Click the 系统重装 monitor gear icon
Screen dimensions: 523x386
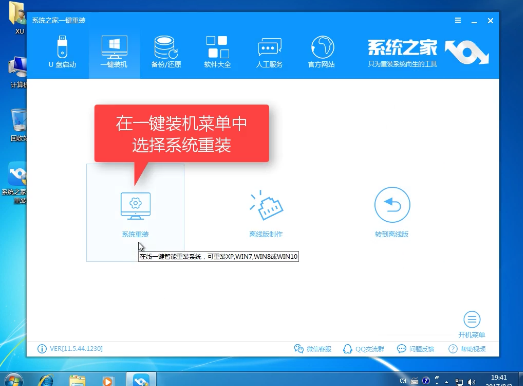click(135, 206)
